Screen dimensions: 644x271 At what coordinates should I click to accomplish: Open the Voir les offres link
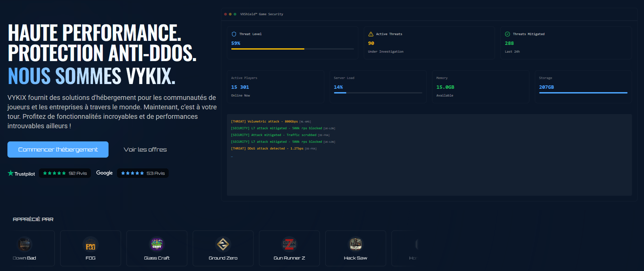coord(145,150)
